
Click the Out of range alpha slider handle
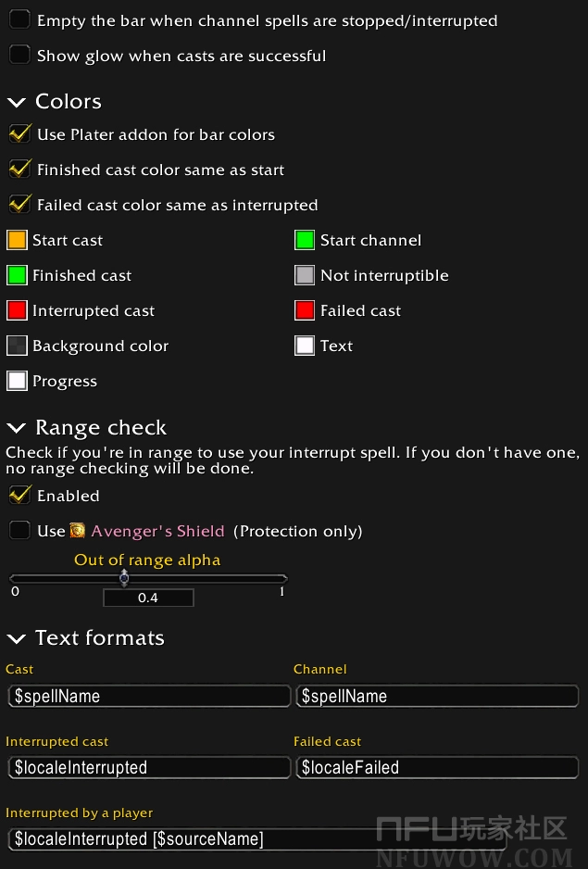point(124,579)
